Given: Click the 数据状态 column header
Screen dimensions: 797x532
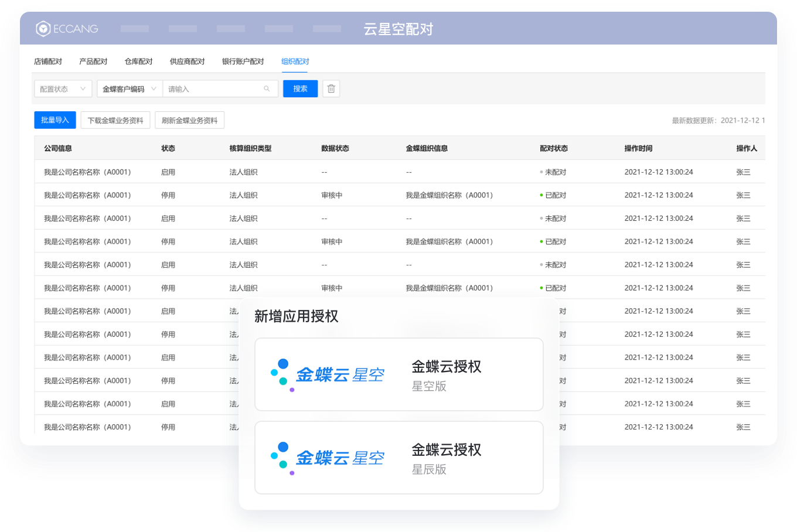Looking at the screenshot, I should pos(335,148).
